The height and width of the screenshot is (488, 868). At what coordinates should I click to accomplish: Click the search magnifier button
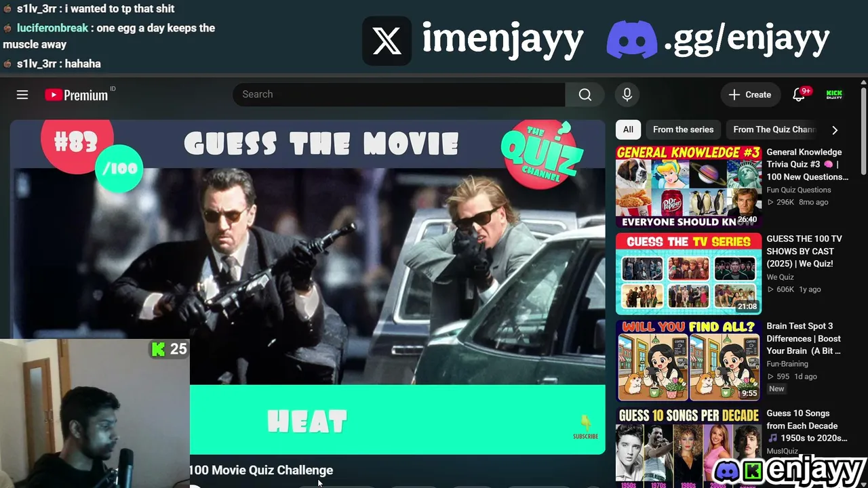click(585, 95)
